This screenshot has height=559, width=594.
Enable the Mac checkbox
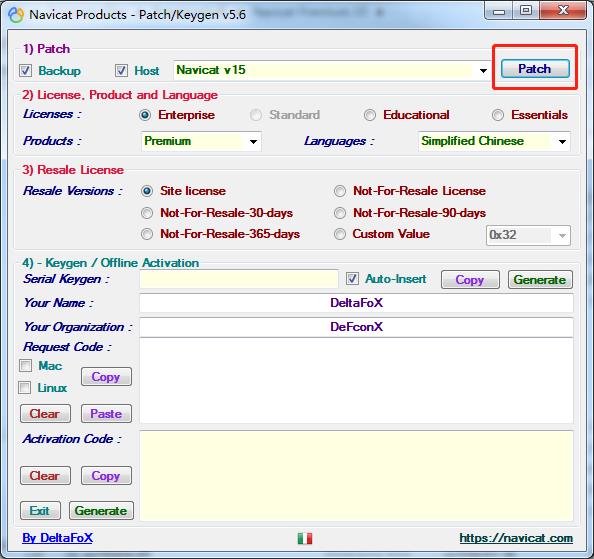click(x=25, y=366)
